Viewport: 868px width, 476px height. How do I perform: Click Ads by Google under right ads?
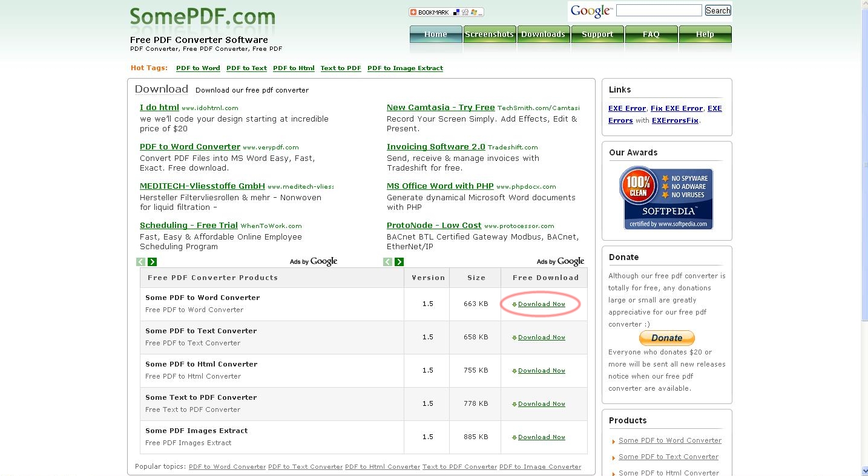point(561,261)
